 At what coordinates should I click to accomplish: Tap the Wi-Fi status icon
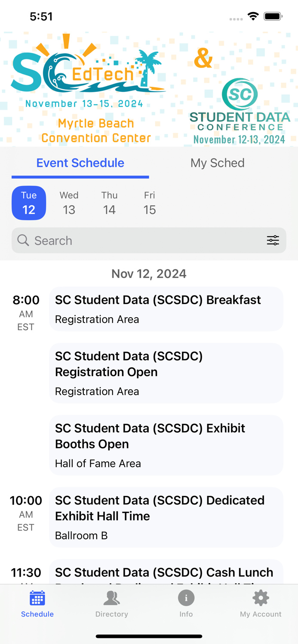pyautogui.click(x=253, y=16)
